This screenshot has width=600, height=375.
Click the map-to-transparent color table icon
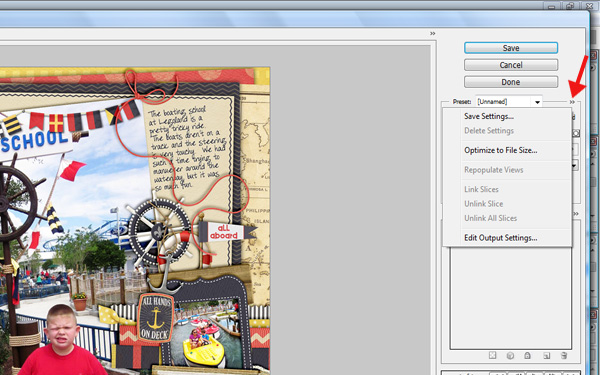[492, 355]
